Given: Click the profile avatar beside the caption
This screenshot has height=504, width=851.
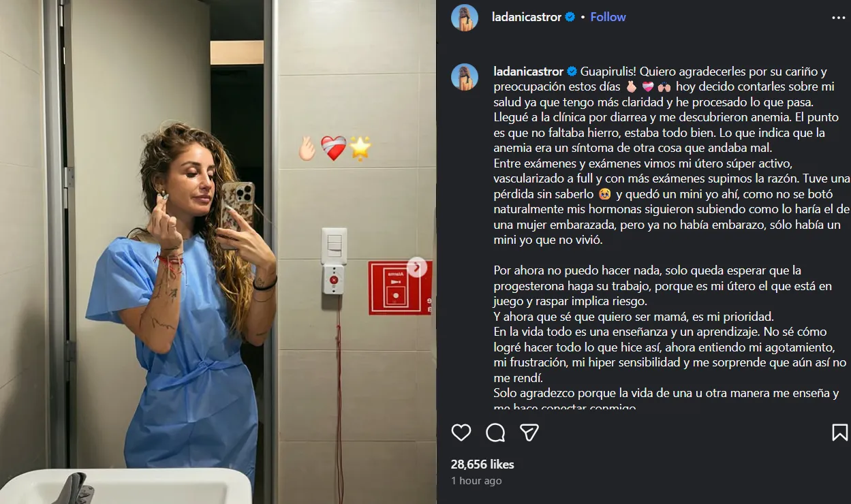Looking at the screenshot, I should coord(464,77).
